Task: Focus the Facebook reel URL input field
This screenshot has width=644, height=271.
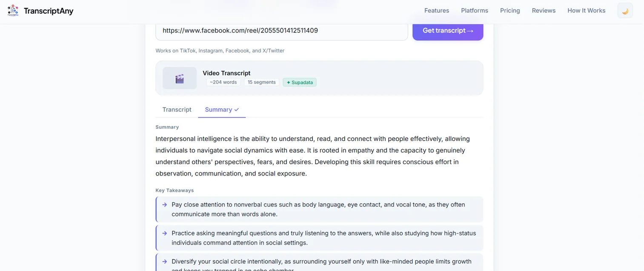Action: point(282,31)
